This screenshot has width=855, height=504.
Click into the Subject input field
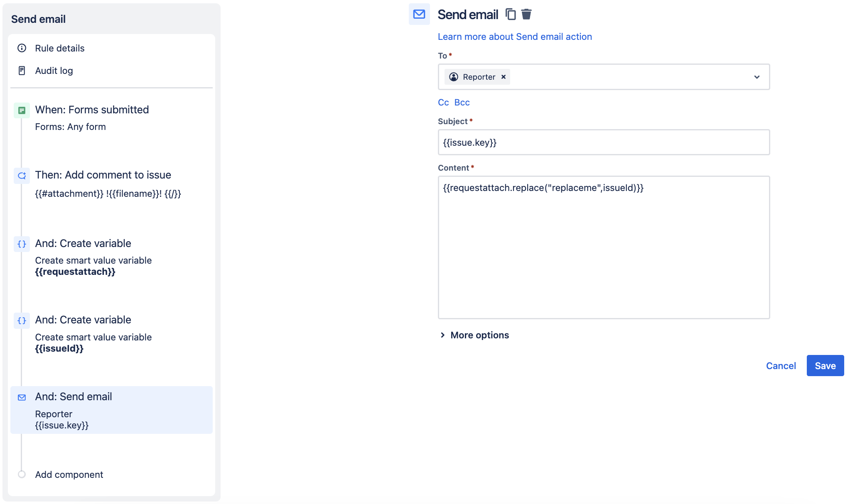click(604, 142)
